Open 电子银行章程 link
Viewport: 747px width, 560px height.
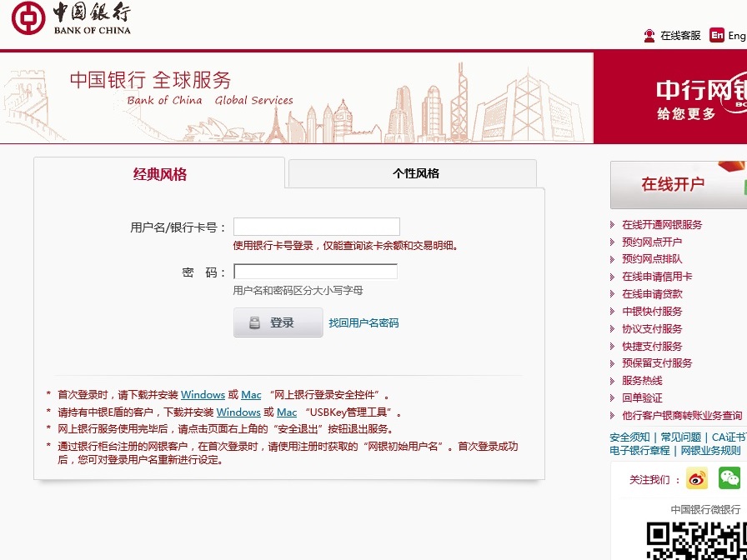coord(639,450)
